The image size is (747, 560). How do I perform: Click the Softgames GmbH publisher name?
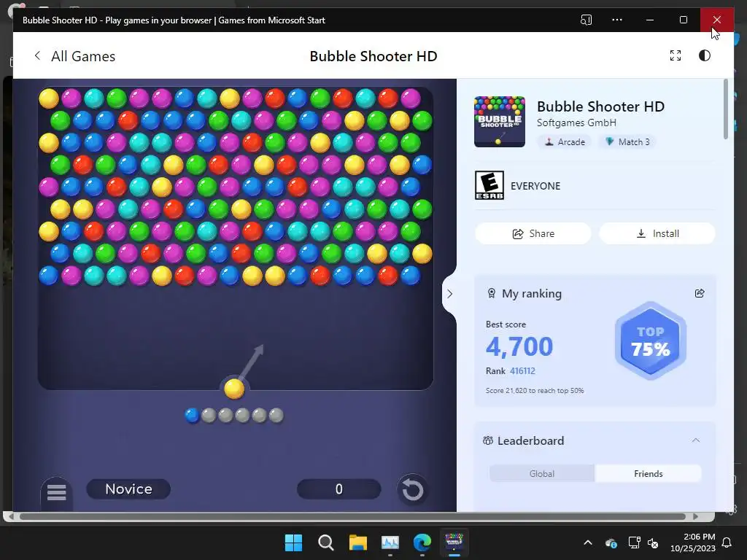tap(576, 122)
